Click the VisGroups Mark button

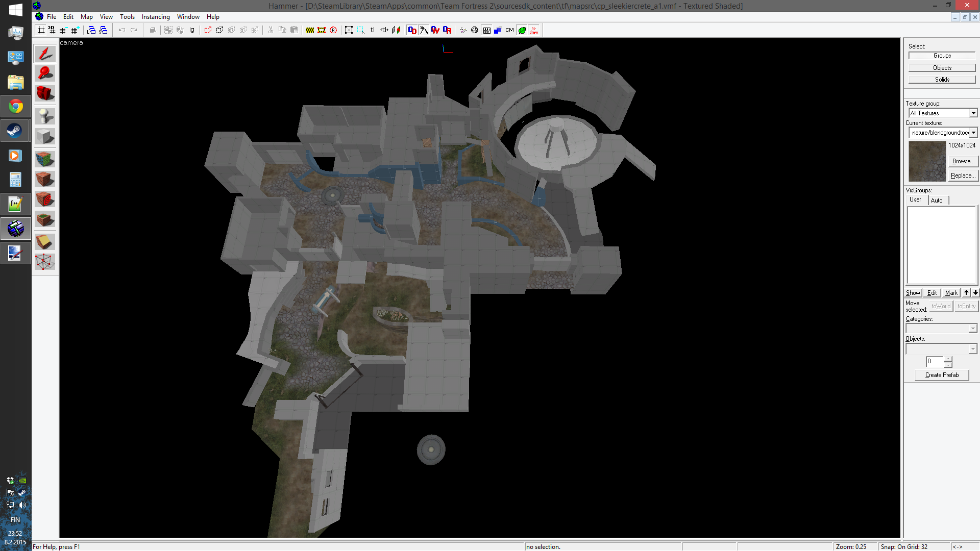pos(951,293)
